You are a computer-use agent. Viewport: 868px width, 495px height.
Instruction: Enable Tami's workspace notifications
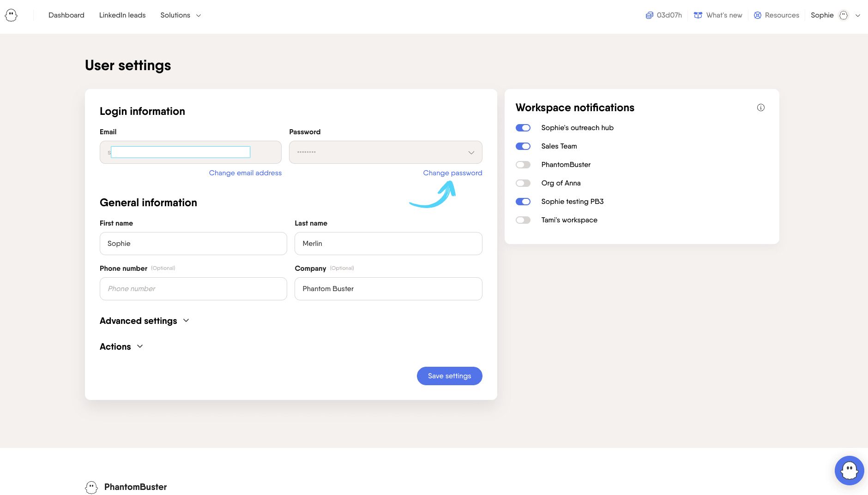click(x=523, y=220)
